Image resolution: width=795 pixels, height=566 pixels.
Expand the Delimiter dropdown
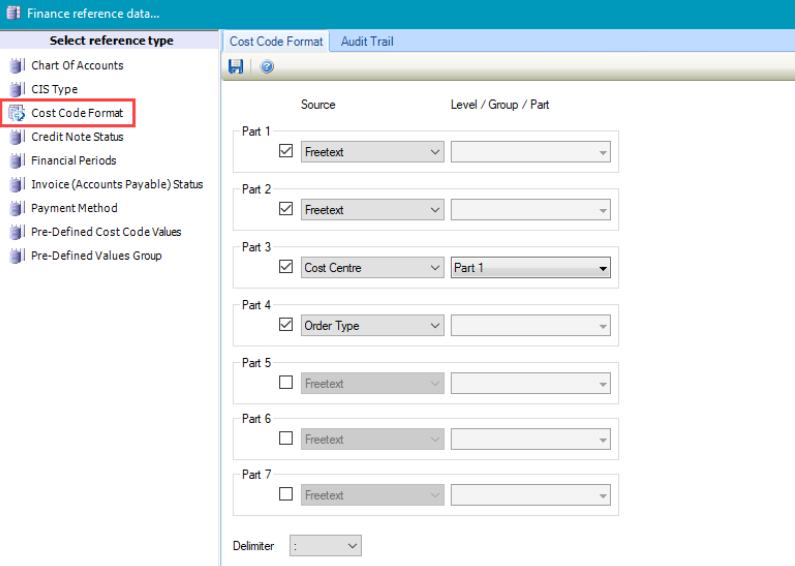click(x=325, y=545)
